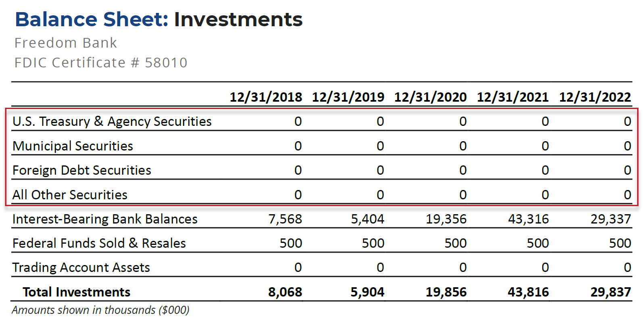Click the All Other Securities row label
The image size is (644, 330).
tap(70, 195)
